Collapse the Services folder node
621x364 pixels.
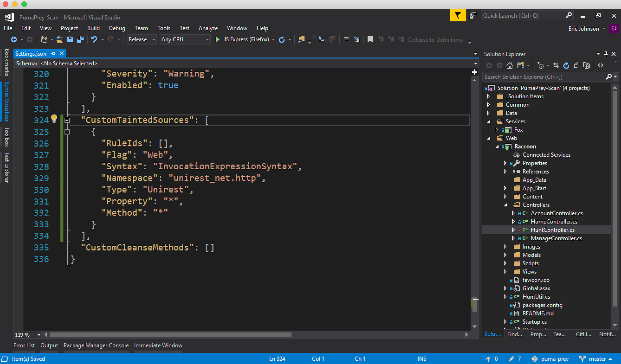tap(489, 121)
